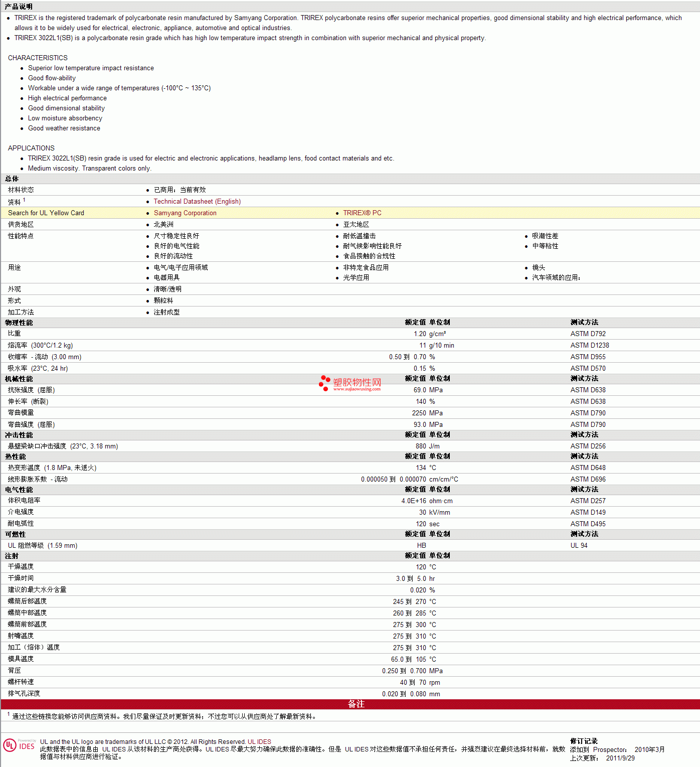Click the 干燥温度 row label

tap(21, 567)
